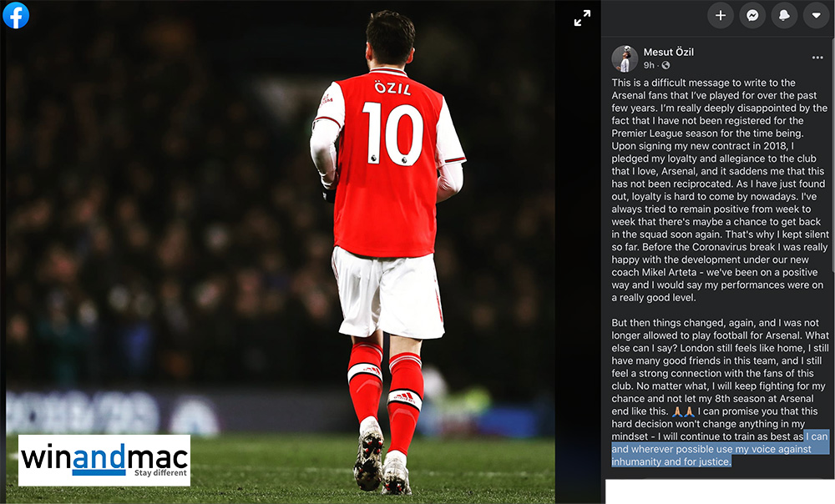Click the Özil jersey photo
Screen dimensions: 835x504
coord(281,252)
